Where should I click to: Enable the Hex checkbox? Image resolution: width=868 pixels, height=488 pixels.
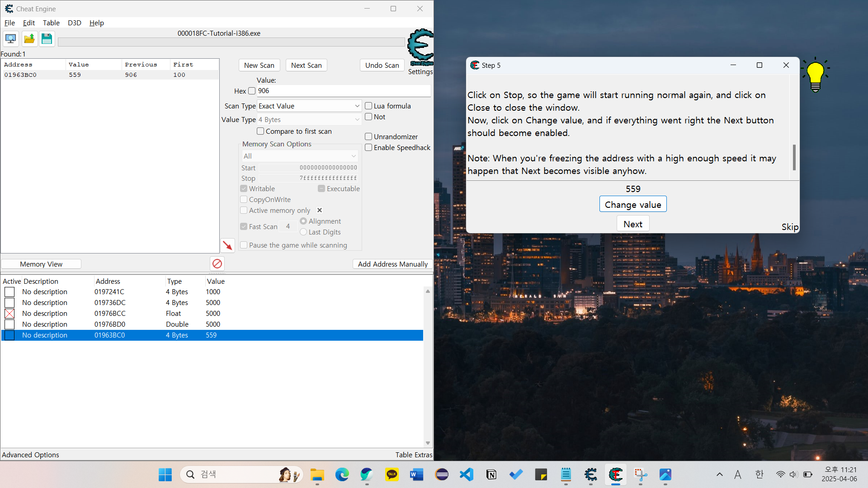[252, 91]
